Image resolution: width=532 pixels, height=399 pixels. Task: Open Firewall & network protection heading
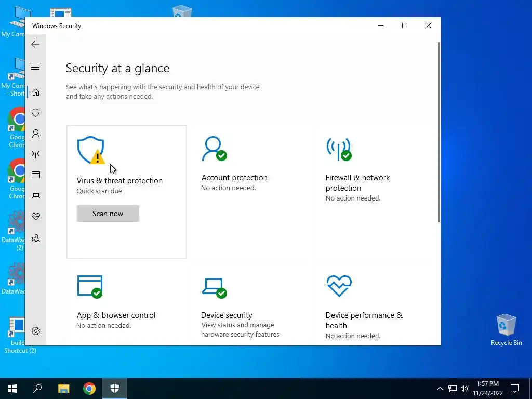point(357,182)
